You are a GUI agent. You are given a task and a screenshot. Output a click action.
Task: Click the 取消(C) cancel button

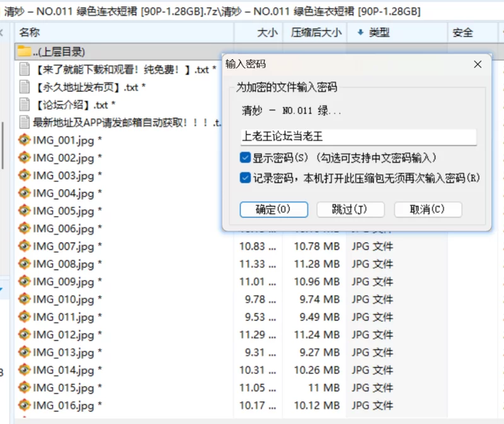(428, 209)
